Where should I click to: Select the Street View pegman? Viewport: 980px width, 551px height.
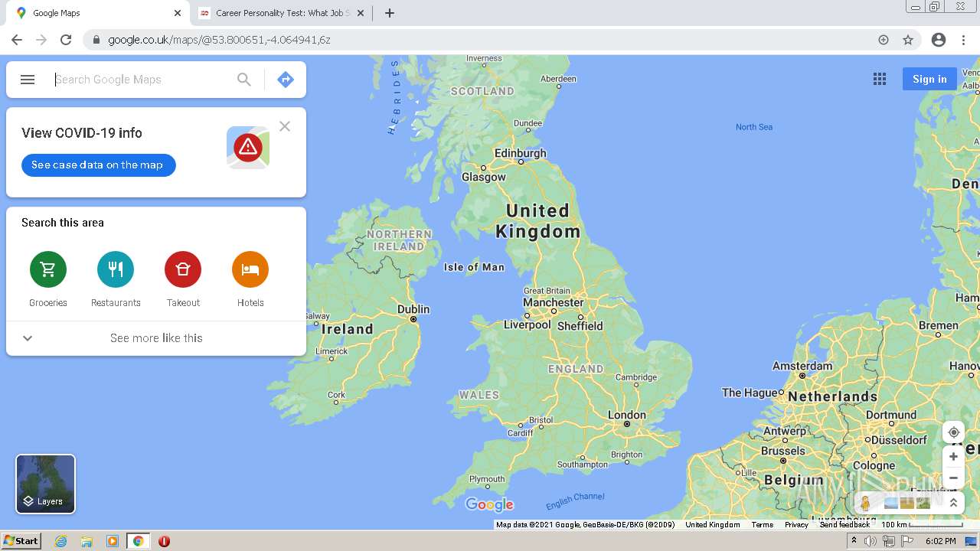[865, 503]
